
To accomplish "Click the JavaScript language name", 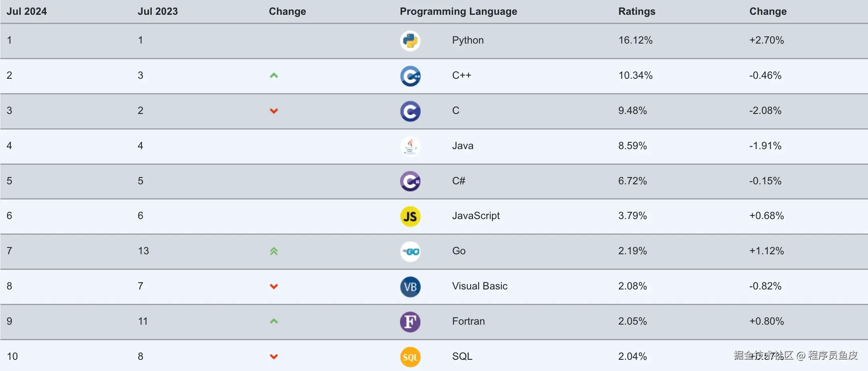I will [x=476, y=216].
